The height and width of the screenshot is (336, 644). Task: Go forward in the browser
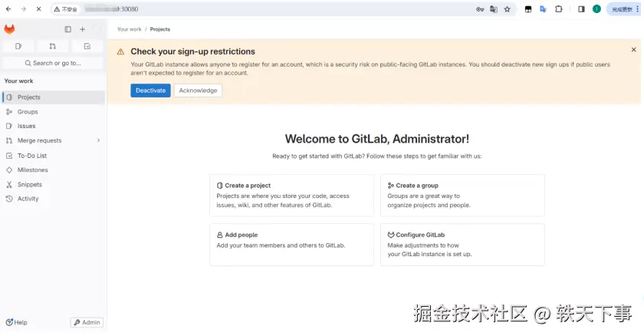(x=24, y=9)
